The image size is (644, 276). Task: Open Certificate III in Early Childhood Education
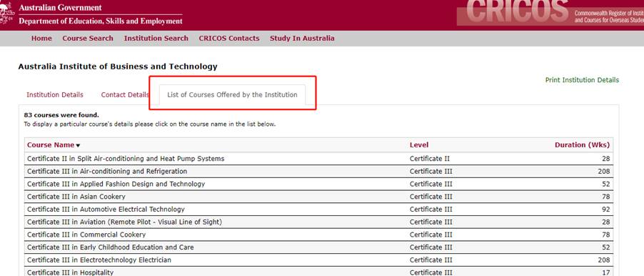click(111, 247)
